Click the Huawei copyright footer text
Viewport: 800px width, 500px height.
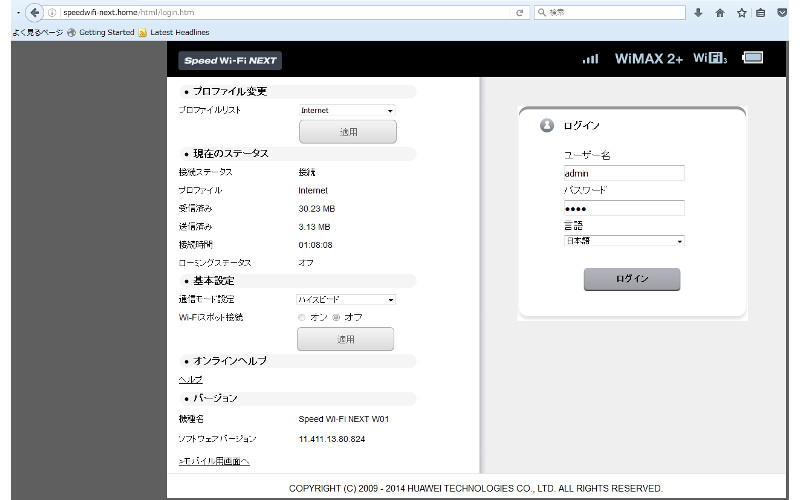click(476, 488)
